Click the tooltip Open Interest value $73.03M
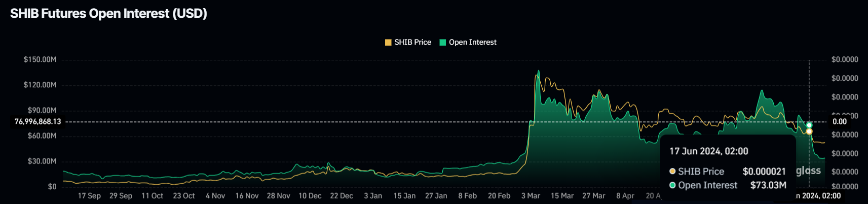This screenshot has width=868, height=204. 768,185
